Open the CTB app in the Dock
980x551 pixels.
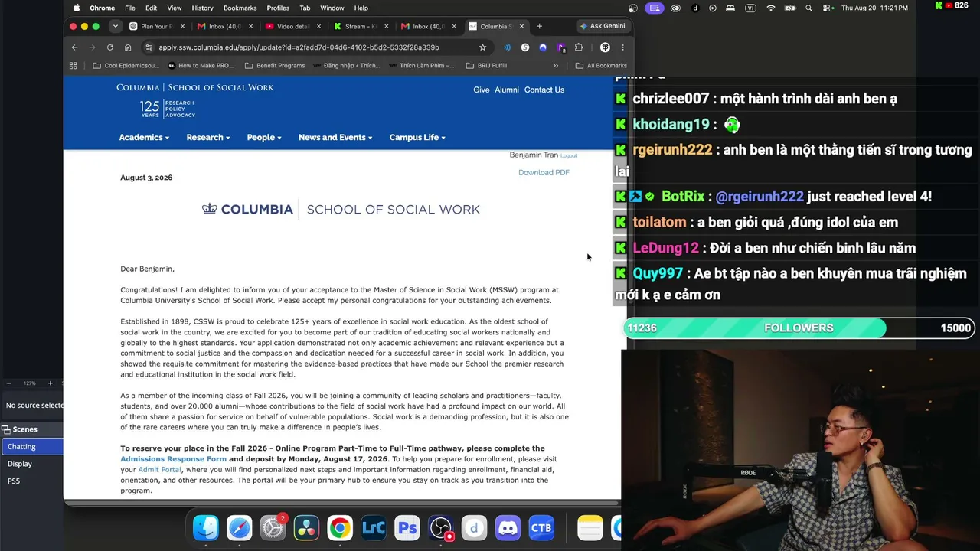click(x=541, y=527)
